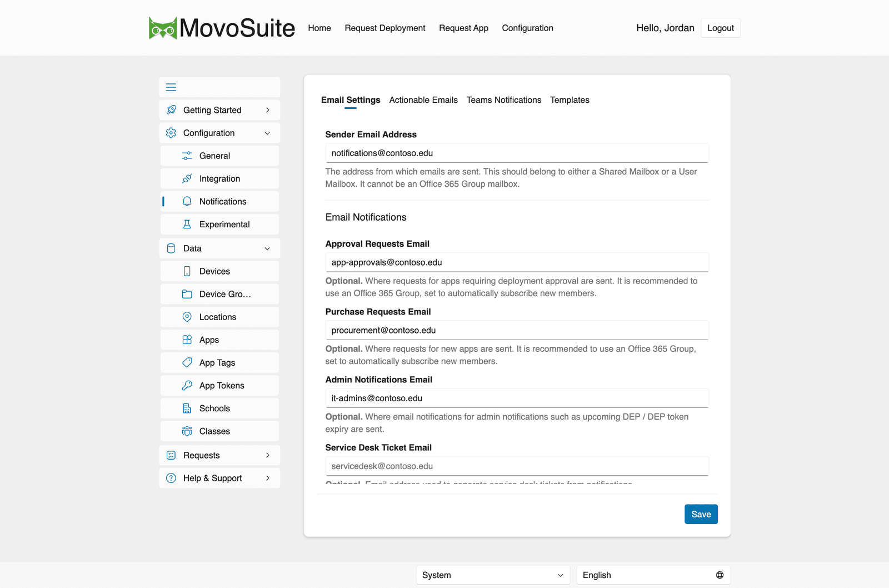Click the Notifications bell icon
889x588 pixels.
click(187, 201)
